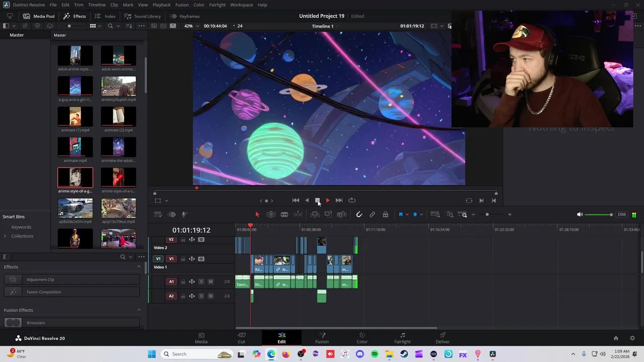Open Spotify from the Windows taskbar
This screenshot has width=644, height=362.
[374, 354]
